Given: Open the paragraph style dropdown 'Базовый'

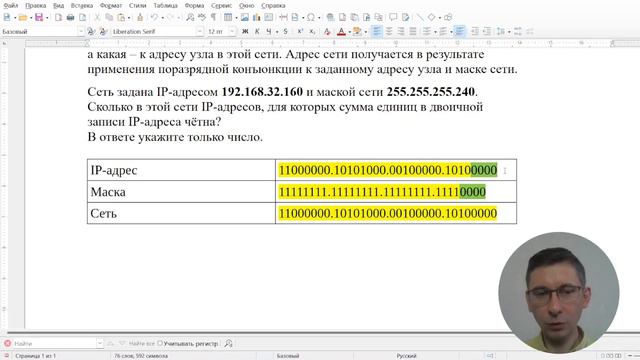Looking at the screenshot, I should click(x=80, y=31).
